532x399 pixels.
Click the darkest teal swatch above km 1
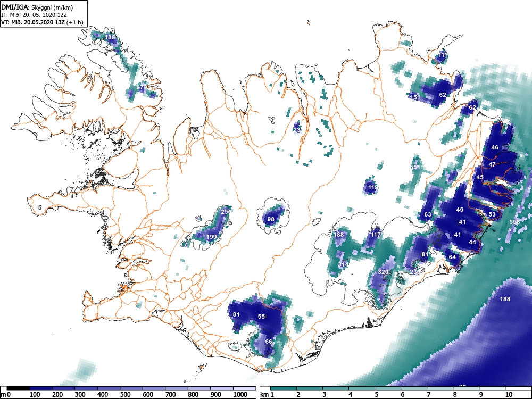[284, 388]
